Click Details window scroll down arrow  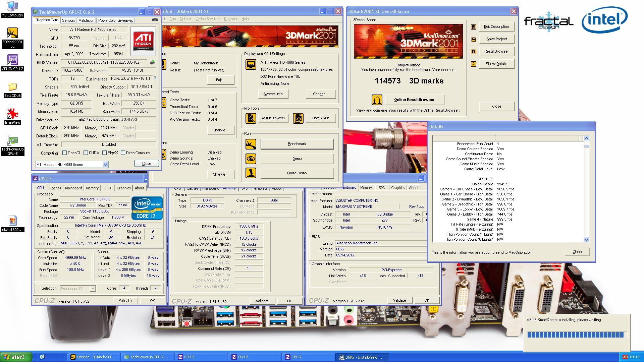586,240
